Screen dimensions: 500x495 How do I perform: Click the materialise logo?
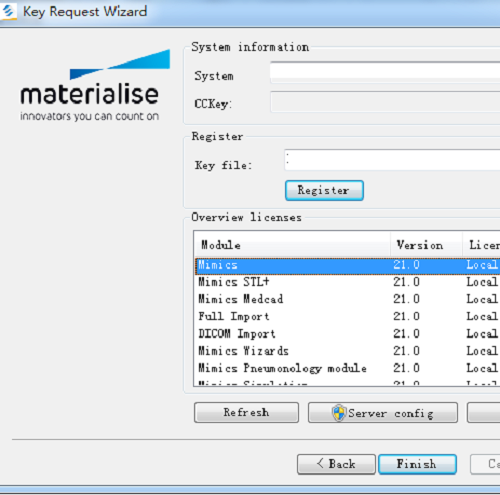pos(95,86)
